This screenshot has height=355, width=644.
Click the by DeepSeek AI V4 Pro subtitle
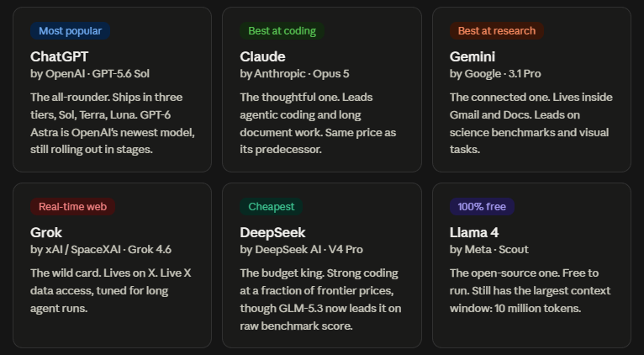(302, 250)
